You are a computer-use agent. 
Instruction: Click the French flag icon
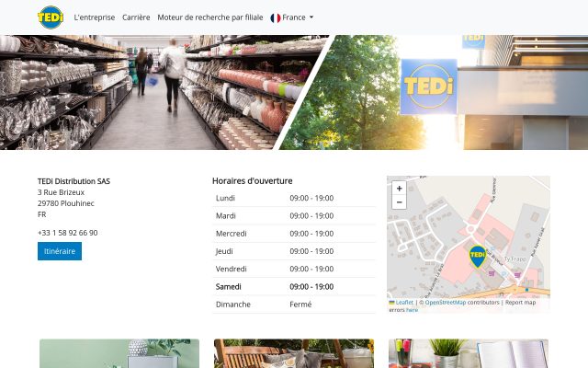point(276,17)
